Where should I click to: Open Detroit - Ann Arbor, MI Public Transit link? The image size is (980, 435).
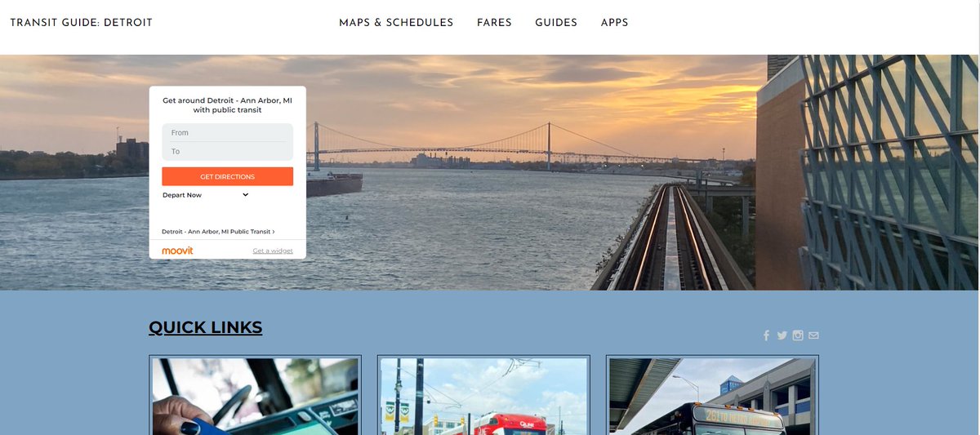coord(218,232)
